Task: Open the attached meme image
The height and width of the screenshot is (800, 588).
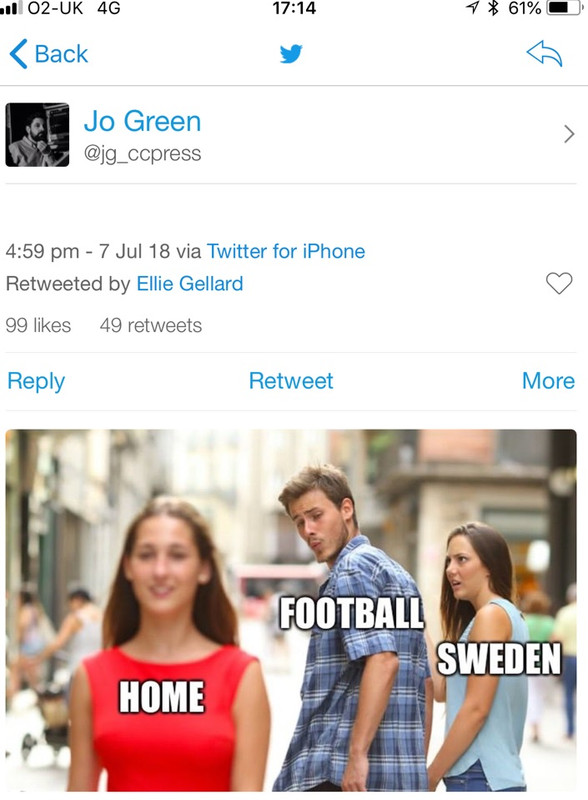Action: coord(291,610)
